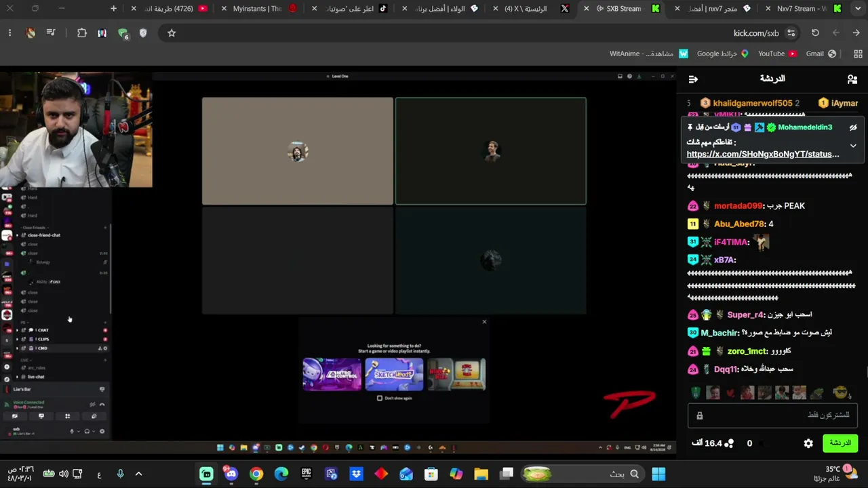Disconnect from Discord voice channel
Viewport: 868px width, 488px height.
click(102, 405)
